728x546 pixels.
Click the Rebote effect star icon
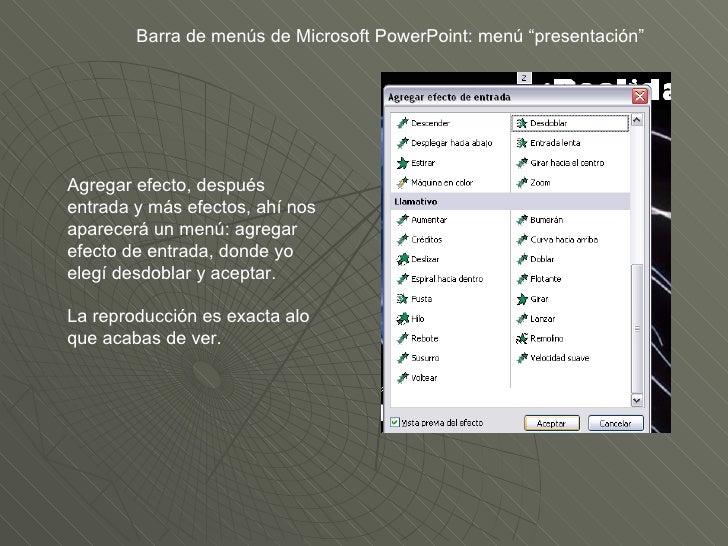pyautogui.click(x=403, y=338)
